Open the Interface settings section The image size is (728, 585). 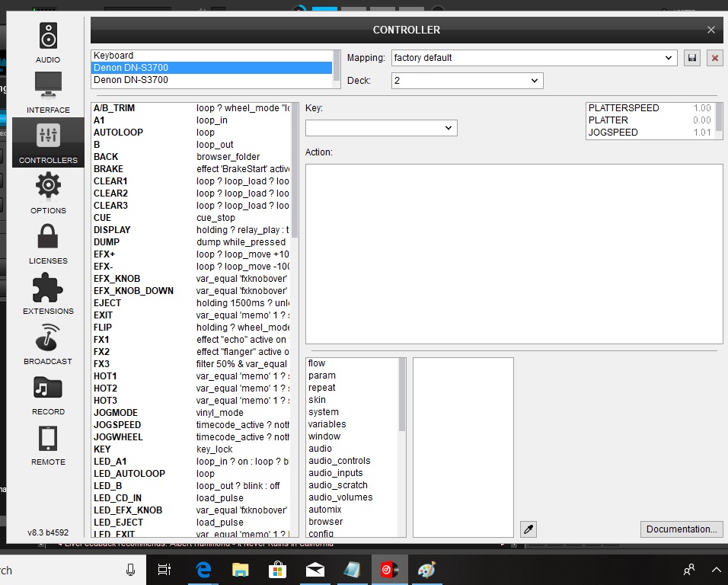click(48, 92)
